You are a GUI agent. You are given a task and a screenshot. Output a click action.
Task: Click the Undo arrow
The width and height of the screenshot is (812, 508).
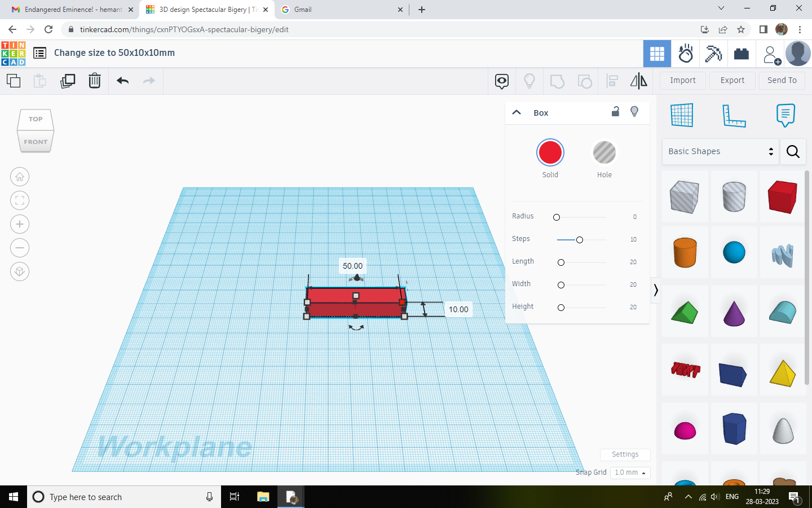[x=122, y=81]
